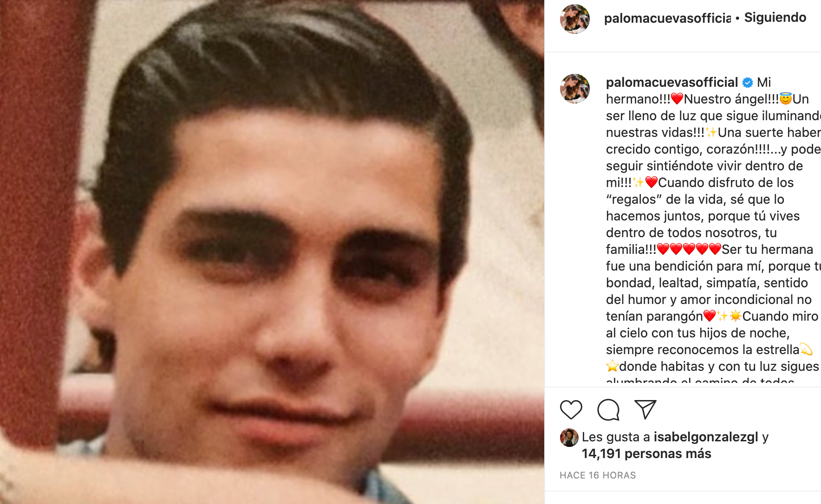The width and height of the screenshot is (821, 504).
Task: Open comments with the speech bubble icon
Action: pyautogui.click(x=608, y=410)
